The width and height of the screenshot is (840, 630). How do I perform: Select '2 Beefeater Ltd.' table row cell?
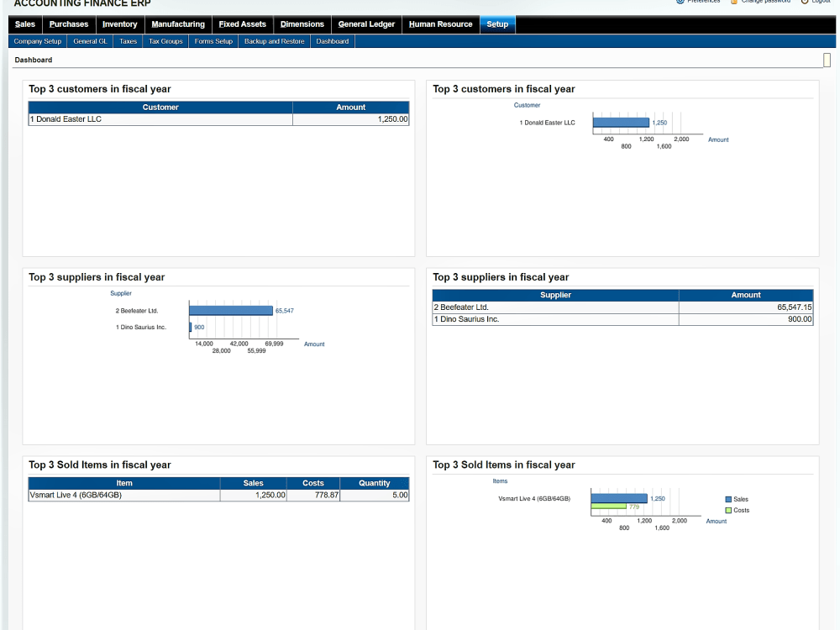555,307
